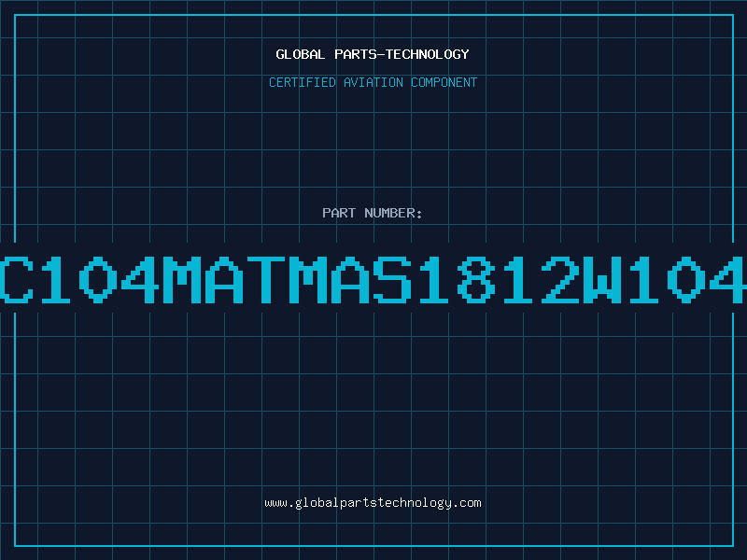The width and height of the screenshot is (747, 560).
Task: Open the www.globalpartstechnology.com link
Action: 373,503
